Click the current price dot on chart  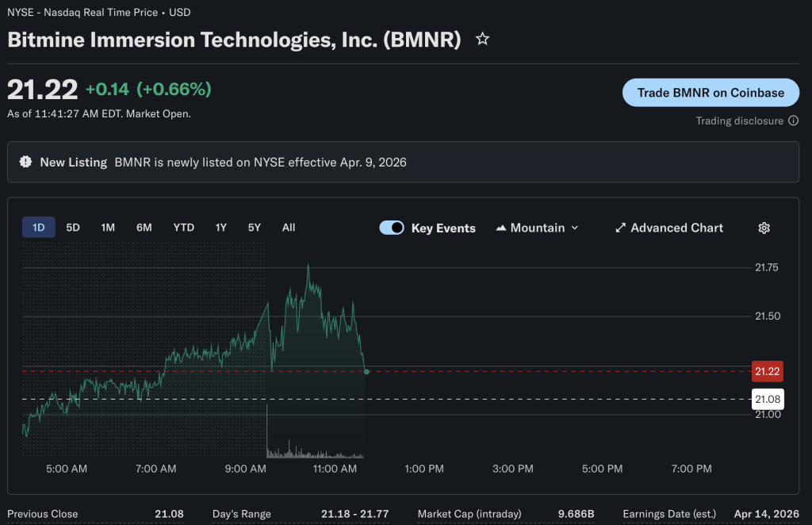coord(366,371)
